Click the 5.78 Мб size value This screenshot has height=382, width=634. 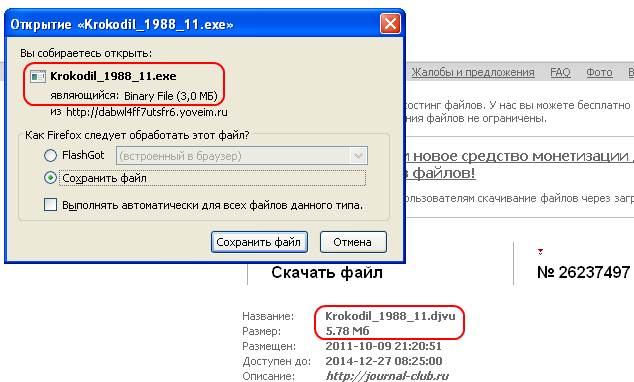(347, 331)
